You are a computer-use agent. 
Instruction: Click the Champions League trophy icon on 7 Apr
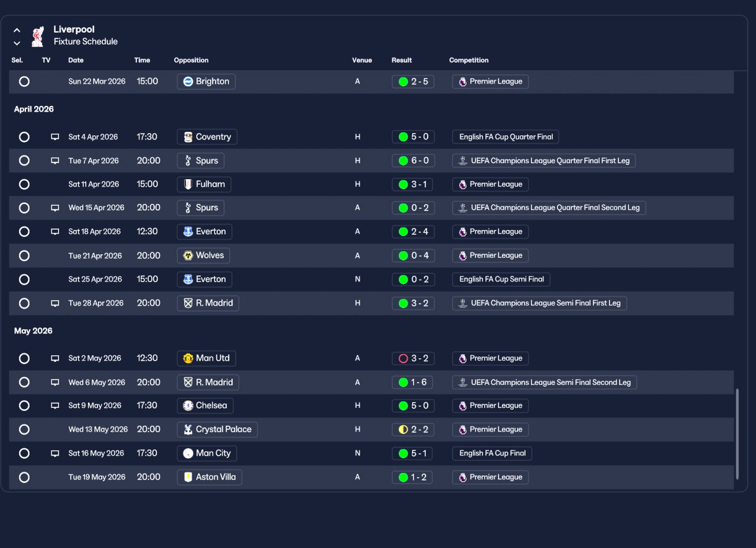click(x=462, y=161)
